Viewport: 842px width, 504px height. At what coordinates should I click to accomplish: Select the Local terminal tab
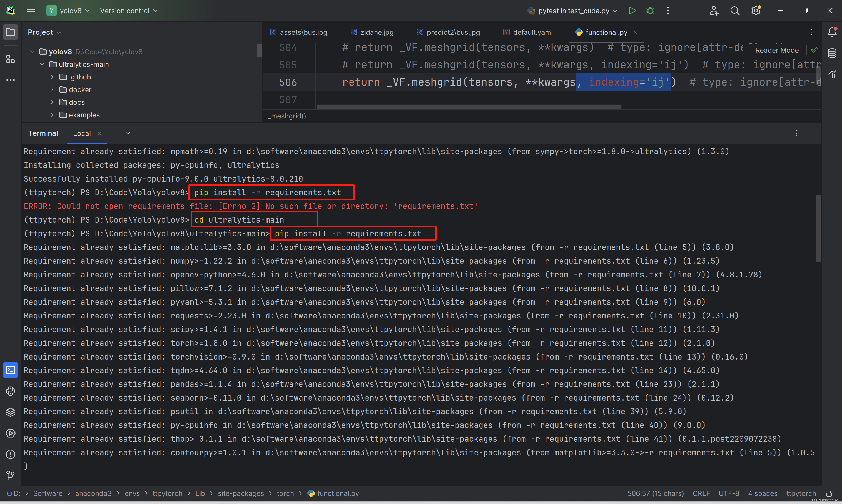tap(82, 133)
